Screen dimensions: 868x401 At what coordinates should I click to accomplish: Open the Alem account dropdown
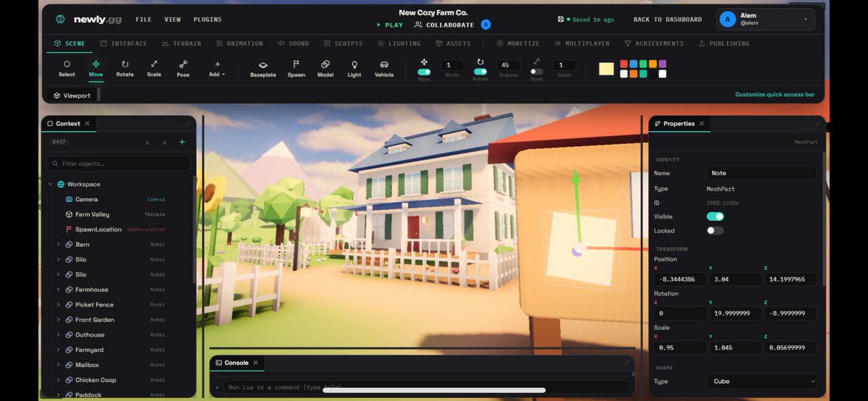pos(765,20)
